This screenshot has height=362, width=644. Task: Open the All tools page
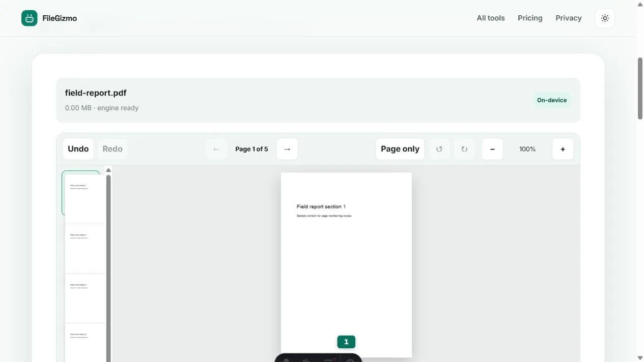pos(491,18)
